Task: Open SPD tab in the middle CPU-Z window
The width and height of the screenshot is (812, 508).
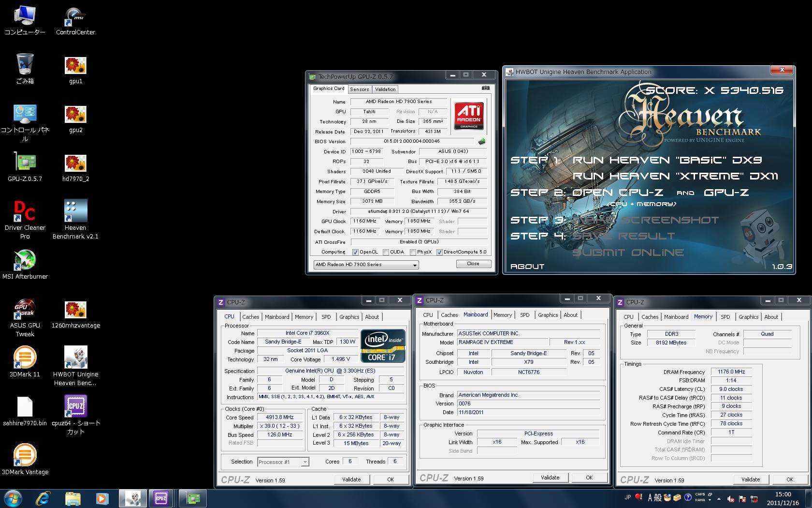Action: 525,315
